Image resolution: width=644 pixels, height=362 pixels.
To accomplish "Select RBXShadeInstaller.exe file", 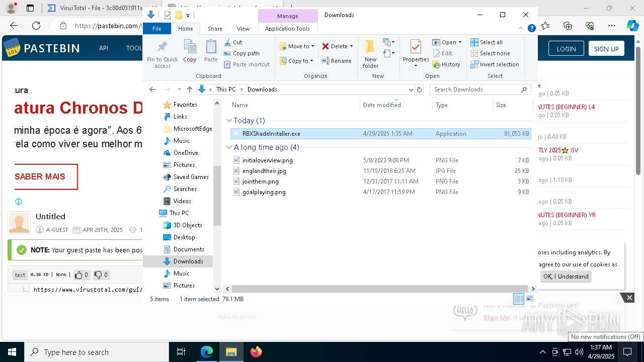I will (380, 134).
